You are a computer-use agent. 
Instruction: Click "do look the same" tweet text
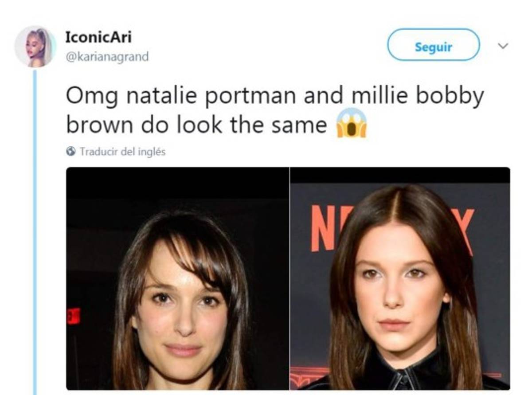[234, 125]
